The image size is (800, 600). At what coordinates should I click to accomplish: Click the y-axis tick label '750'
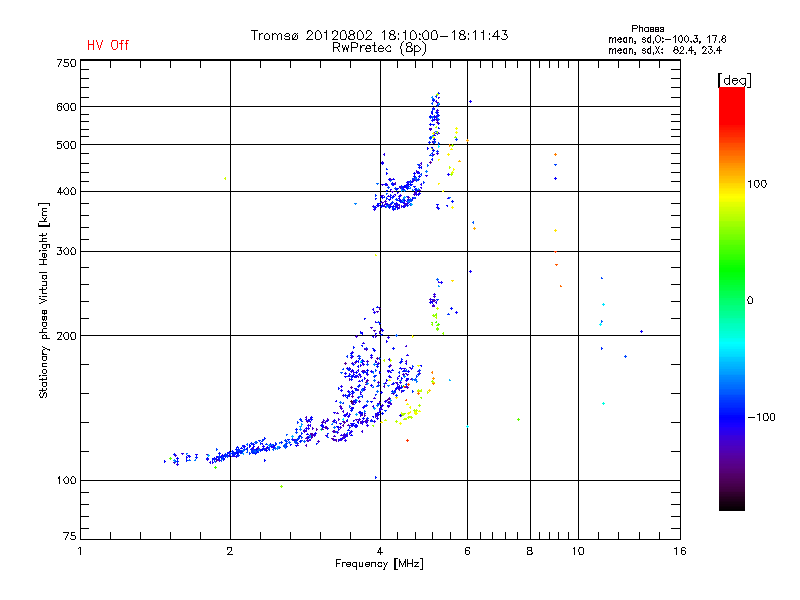coord(66,63)
